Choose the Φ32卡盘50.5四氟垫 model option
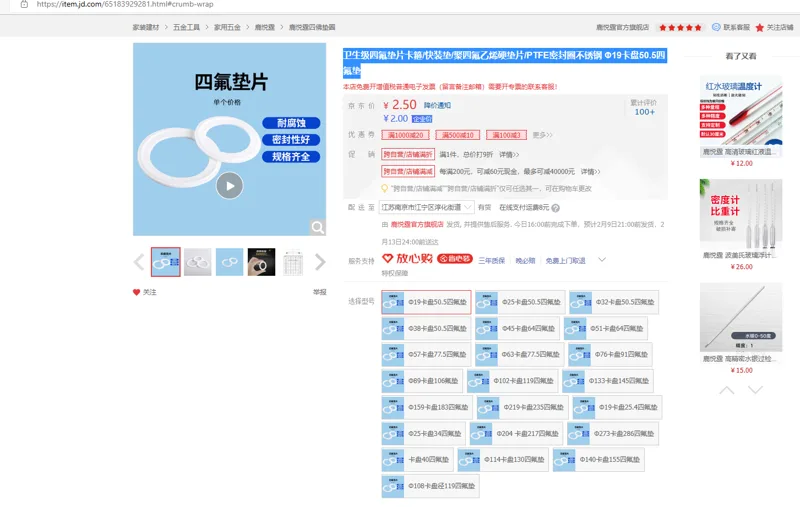The image size is (800, 507). [614, 302]
